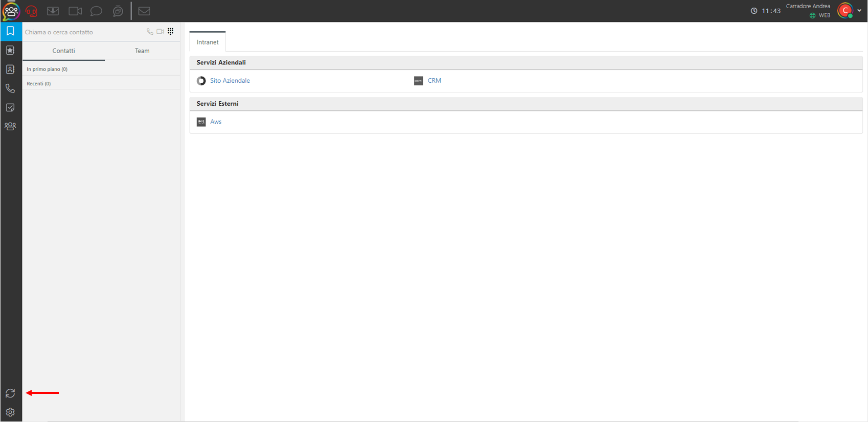Click the WEB status label
The image size is (868, 422).
click(825, 15)
